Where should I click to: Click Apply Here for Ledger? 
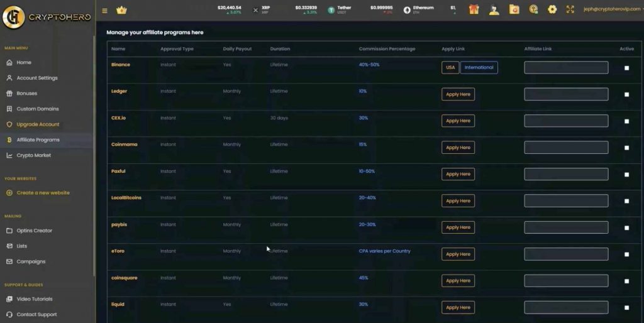coord(458,94)
